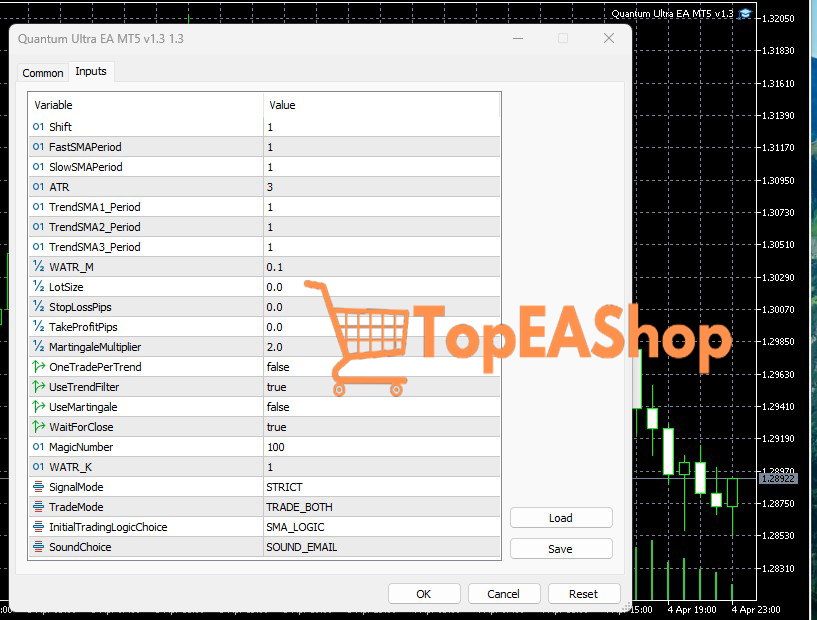Click the EA graduation cap icon on chart
Image resolution: width=817 pixels, height=620 pixels.
[x=745, y=14]
